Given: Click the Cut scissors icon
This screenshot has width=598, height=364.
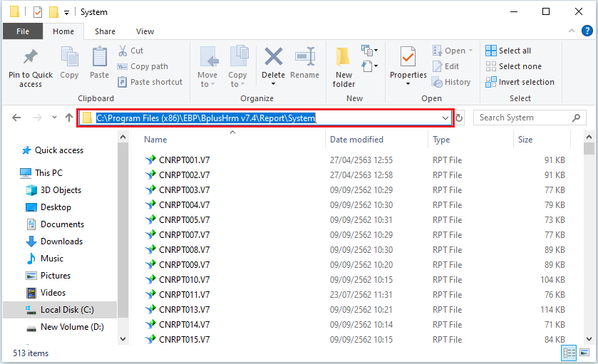Looking at the screenshot, I should [x=122, y=51].
